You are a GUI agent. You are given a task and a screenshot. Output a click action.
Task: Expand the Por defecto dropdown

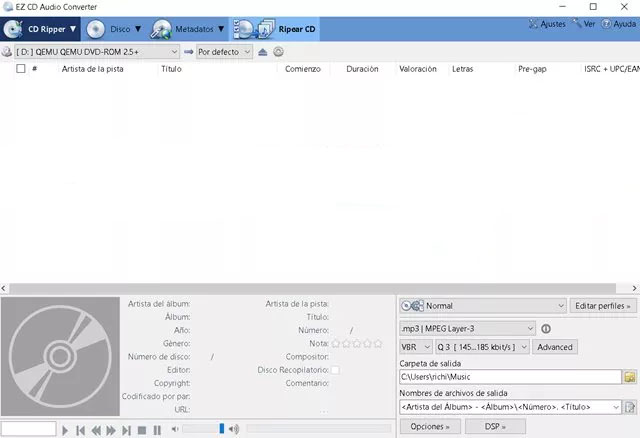tap(224, 52)
